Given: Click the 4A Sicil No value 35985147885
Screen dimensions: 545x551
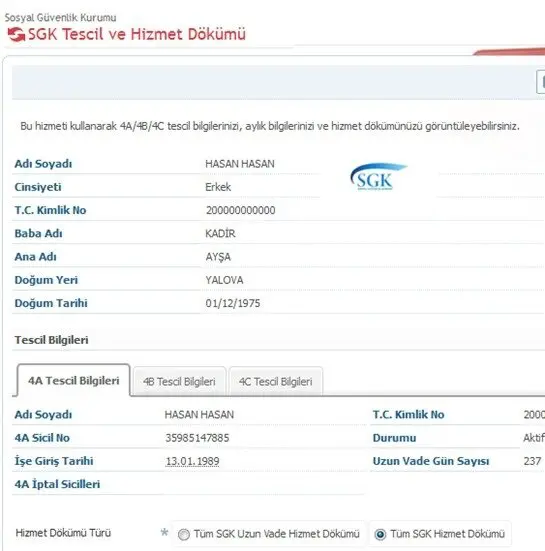Looking at the screenshot, I should (197, 438).
